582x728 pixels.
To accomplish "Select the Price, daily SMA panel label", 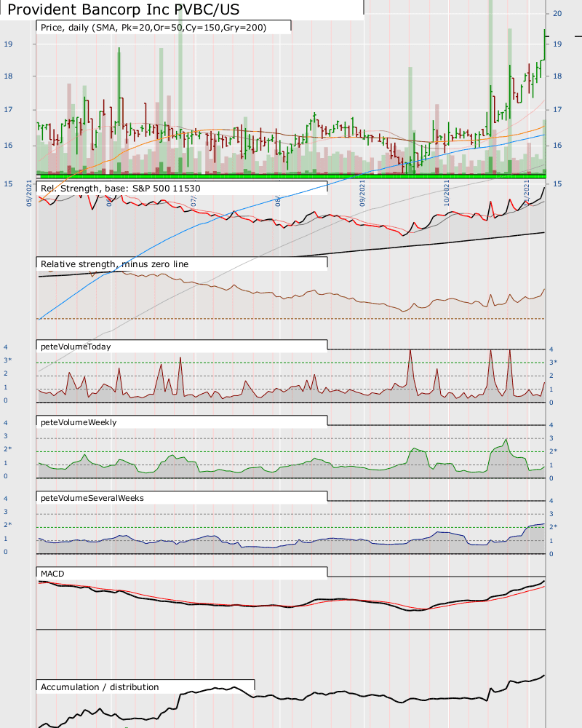I will point(154,28).
